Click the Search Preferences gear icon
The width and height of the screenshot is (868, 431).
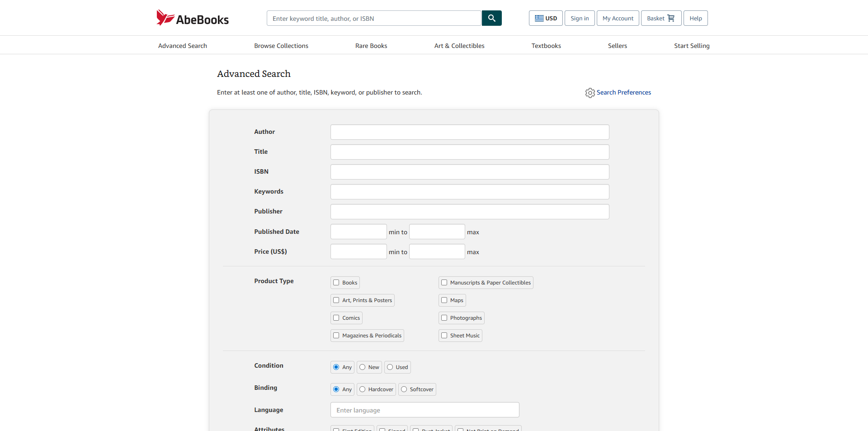click(x=590, y=93)
